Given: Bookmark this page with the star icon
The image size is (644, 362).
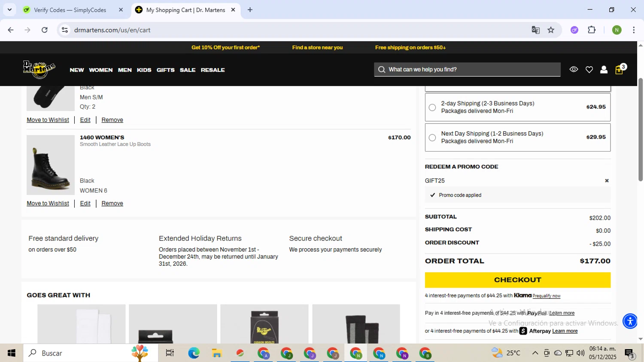Looking at the screenshot, I should [x=551, y=30].
